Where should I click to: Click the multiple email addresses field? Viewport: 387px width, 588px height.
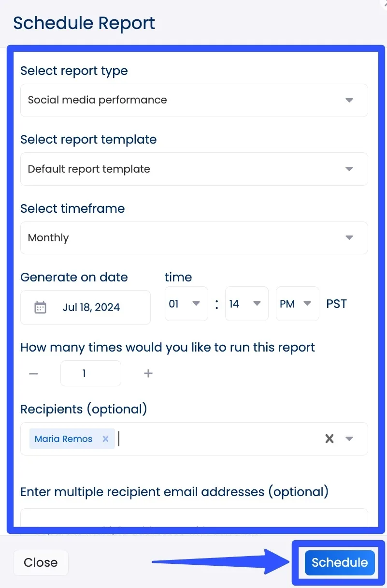(194, 518)
